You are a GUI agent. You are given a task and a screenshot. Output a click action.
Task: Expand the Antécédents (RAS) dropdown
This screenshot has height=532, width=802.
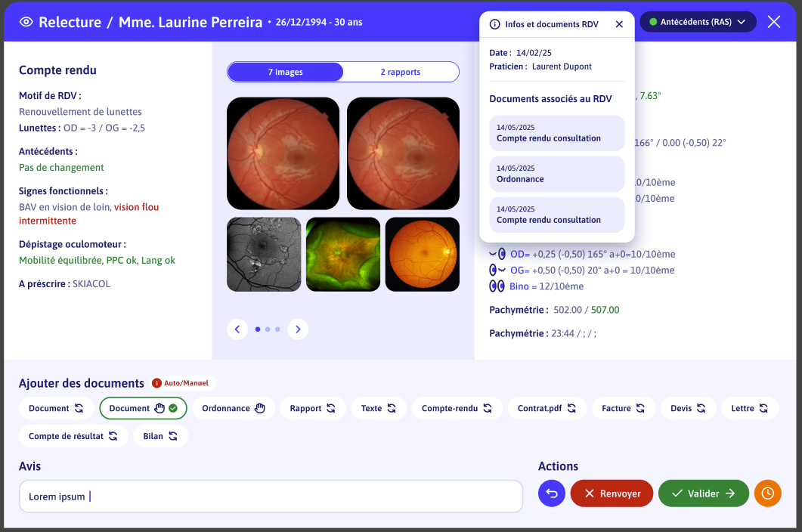(697, 22)
